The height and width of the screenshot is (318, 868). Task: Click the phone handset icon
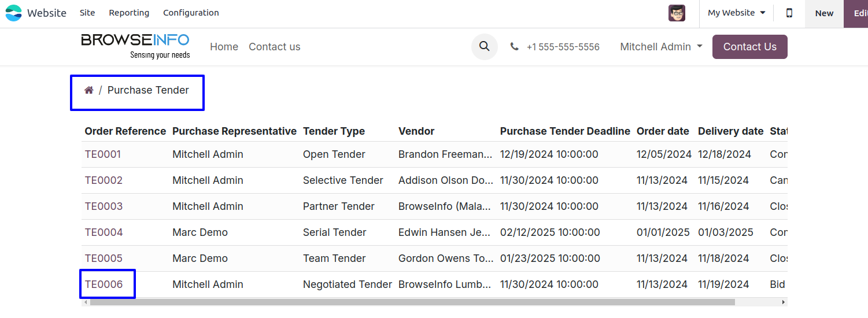515,47
